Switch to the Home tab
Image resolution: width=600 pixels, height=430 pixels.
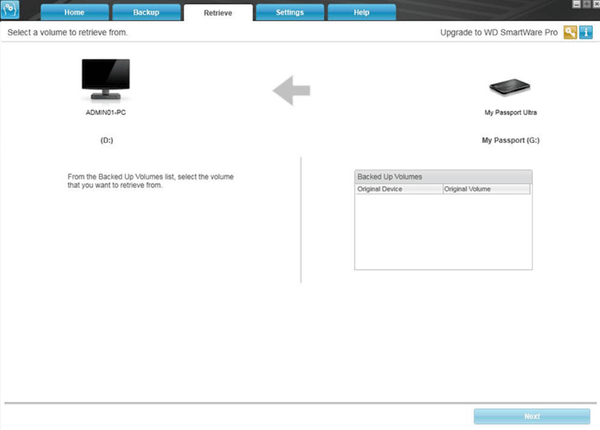coord(74,12)
